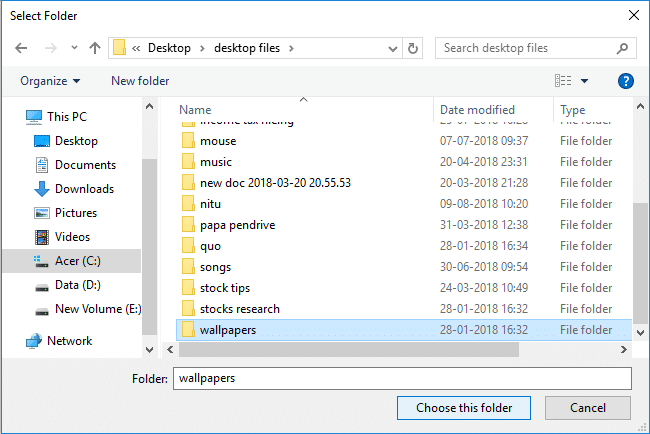Screen dimensions: 650x434
Task: Click the quo folder icon
Action: pyautogui.click(x=188, y=246)
